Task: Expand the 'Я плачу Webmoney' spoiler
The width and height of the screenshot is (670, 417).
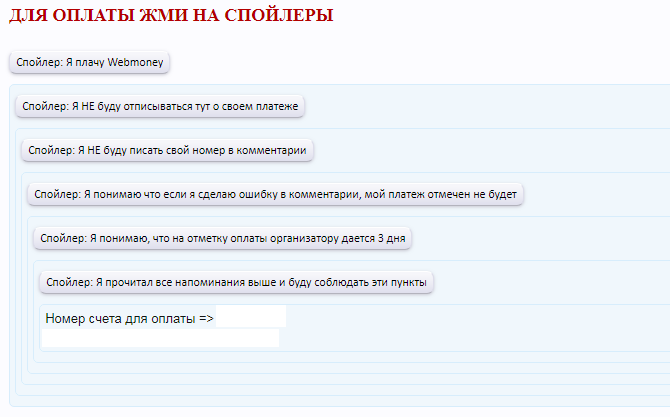Action: 89,62
